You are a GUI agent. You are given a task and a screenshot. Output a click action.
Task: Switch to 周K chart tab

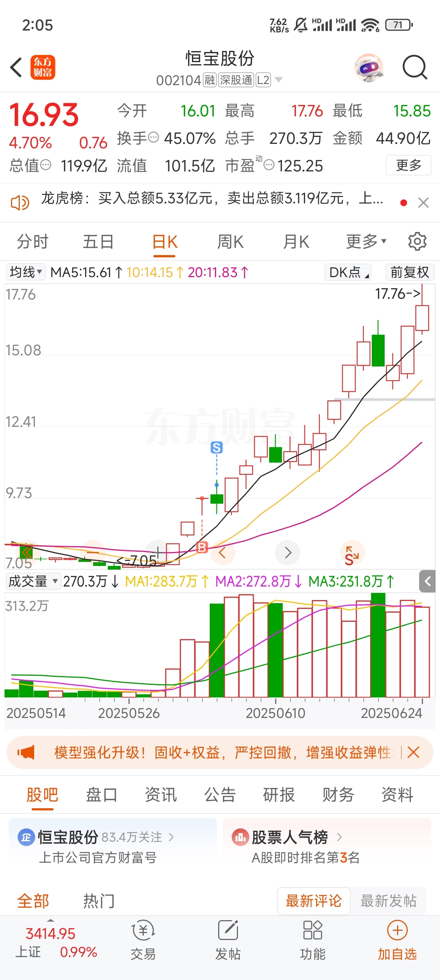230,242
